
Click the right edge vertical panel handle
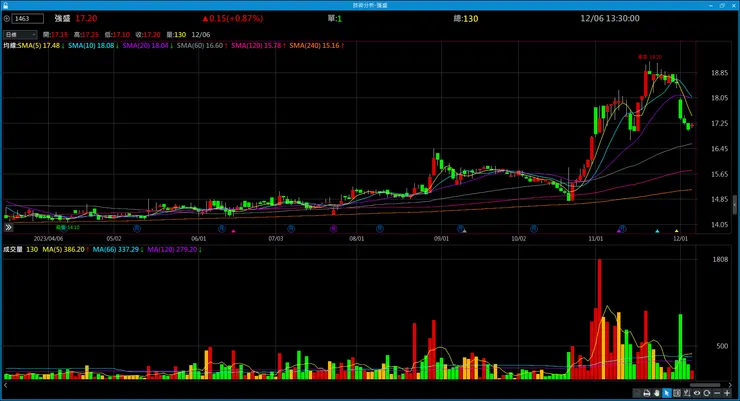click(734, 206)
